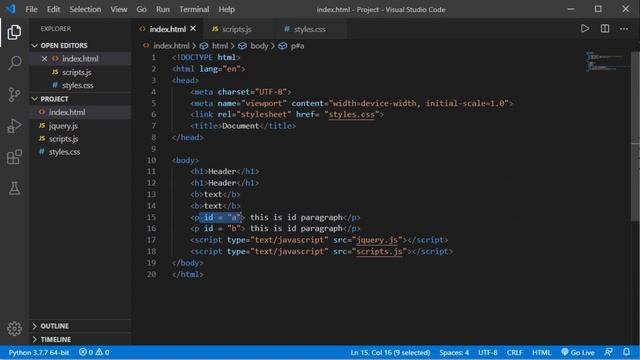Click Ln 15, Col 16 cursor position

[x=390, y=352]
